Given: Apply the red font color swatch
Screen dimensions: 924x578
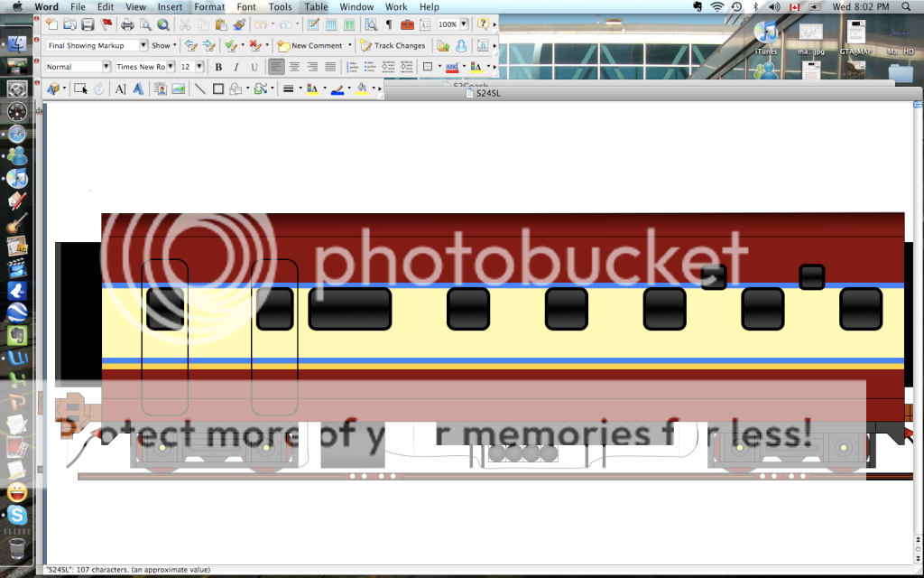Looking at the screenshot, I should 452,67.
